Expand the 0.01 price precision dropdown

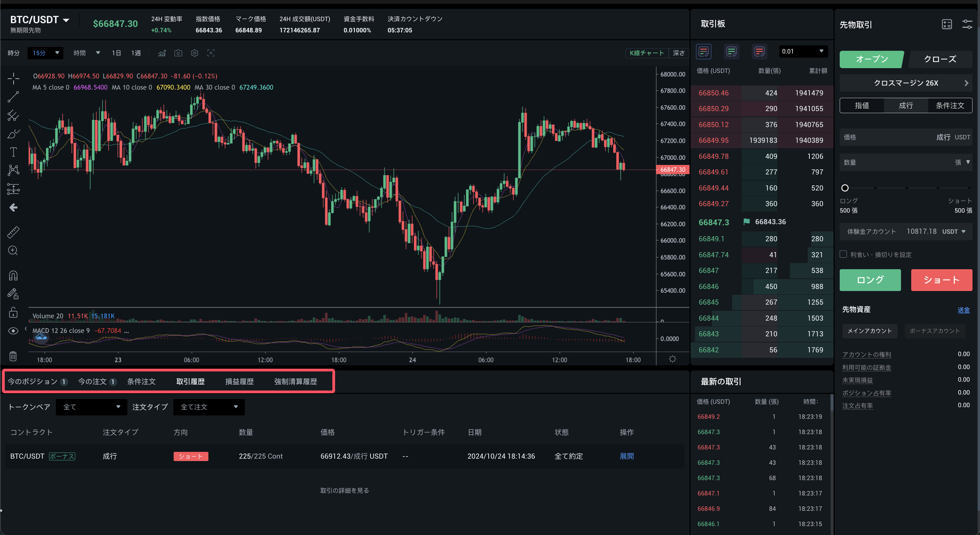point(803,51)
